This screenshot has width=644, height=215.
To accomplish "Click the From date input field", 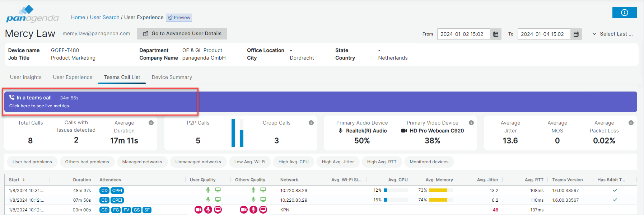I will [x=463, y=34].
